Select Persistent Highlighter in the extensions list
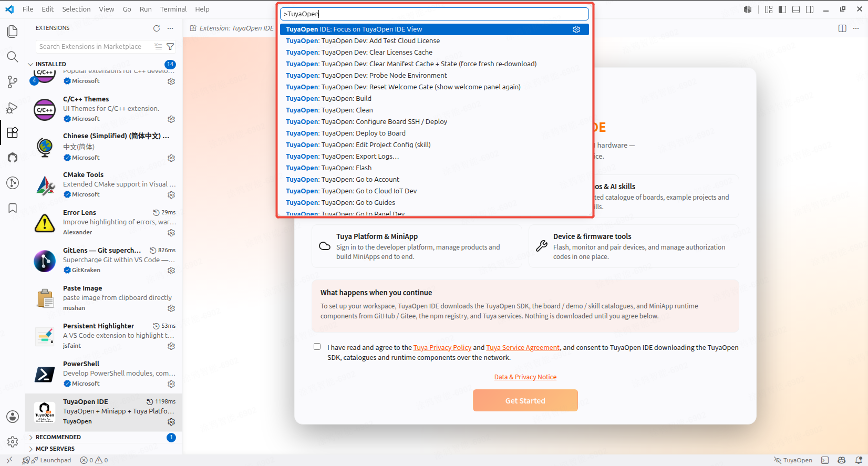Image resolution: width=868 pixels, height=466 pixels. point(104,336)
